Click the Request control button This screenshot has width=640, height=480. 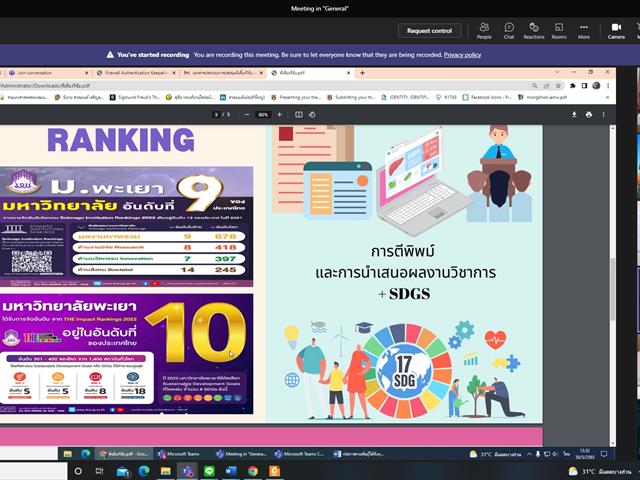(429, 31)
